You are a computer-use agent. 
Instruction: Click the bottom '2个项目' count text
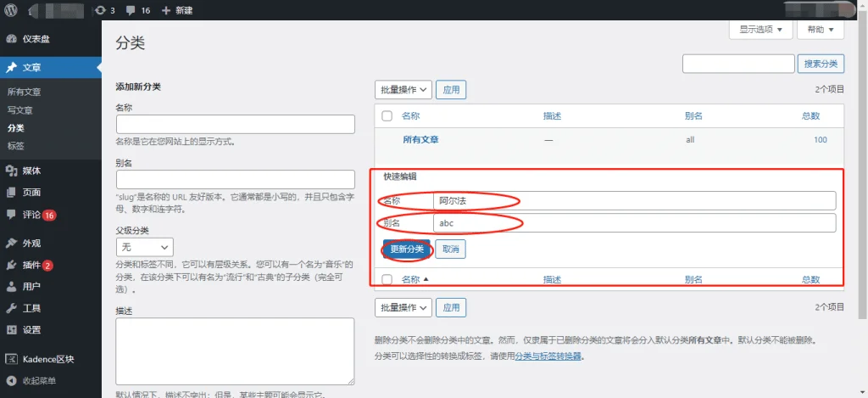829,307
